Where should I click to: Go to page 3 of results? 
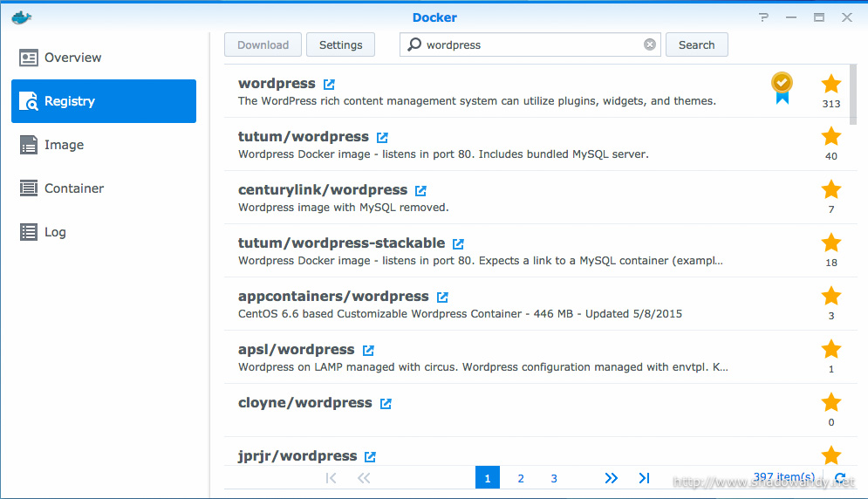[554, 478]
